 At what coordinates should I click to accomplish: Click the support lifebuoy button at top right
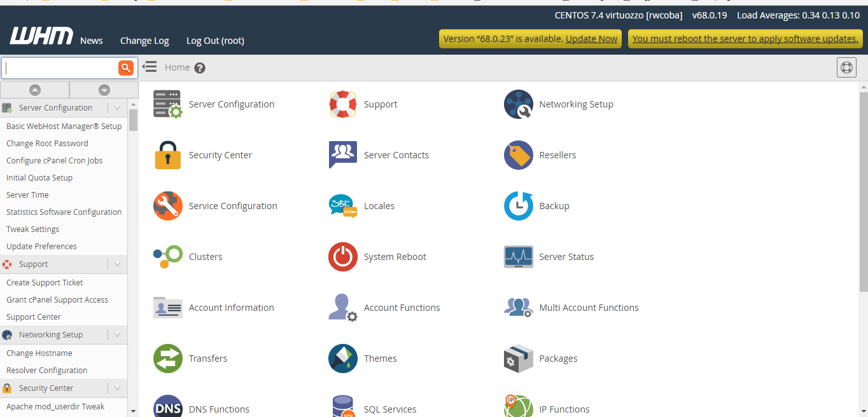[x=846, y=67]
